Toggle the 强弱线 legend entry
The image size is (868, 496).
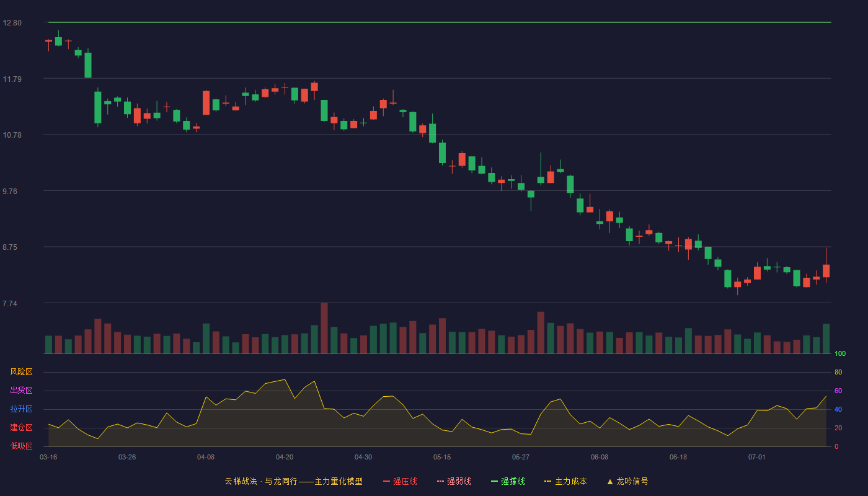pos(454,481)
